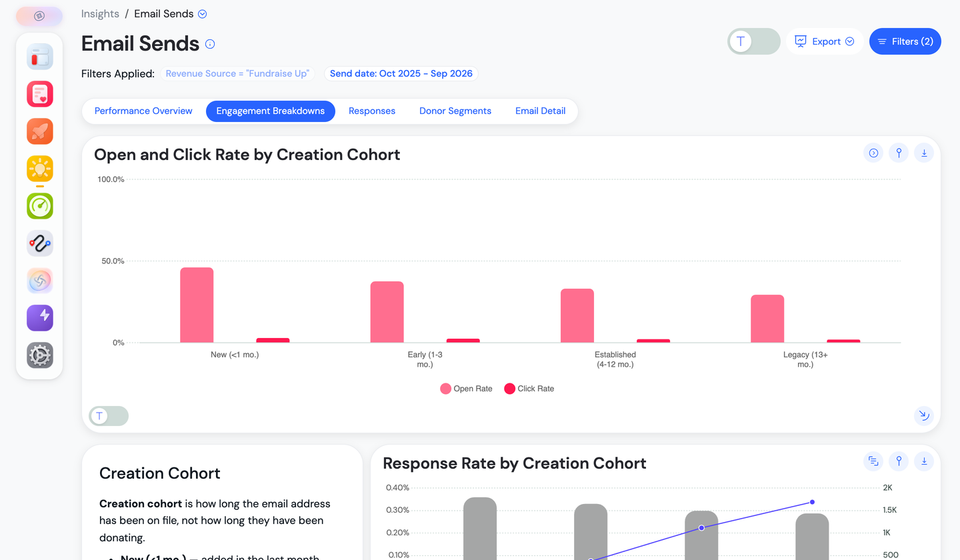Viewport: 960px width, 560px height.
Task: Open the dashboard layout icon in sidebar
Action: pyautogui.click(x=40, y=57)
